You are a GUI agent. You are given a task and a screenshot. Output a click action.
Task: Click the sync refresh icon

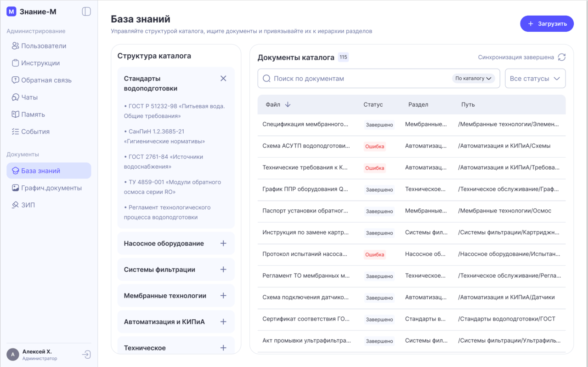coord(561,57)
